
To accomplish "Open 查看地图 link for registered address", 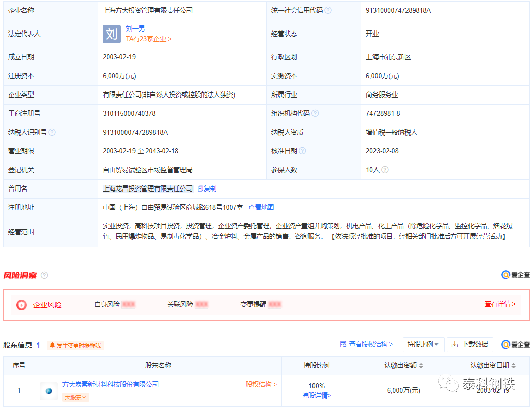I will [261, 207].
